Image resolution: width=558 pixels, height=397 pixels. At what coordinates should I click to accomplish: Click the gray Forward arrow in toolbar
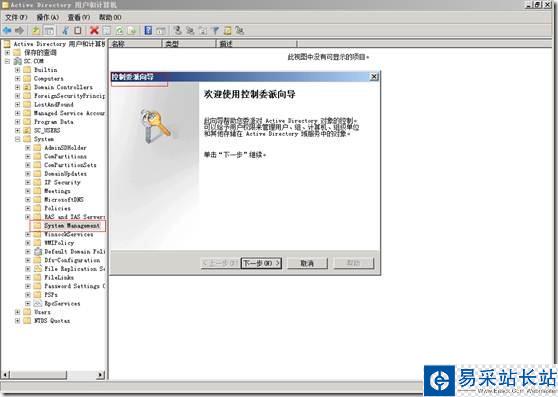point(19,31)
